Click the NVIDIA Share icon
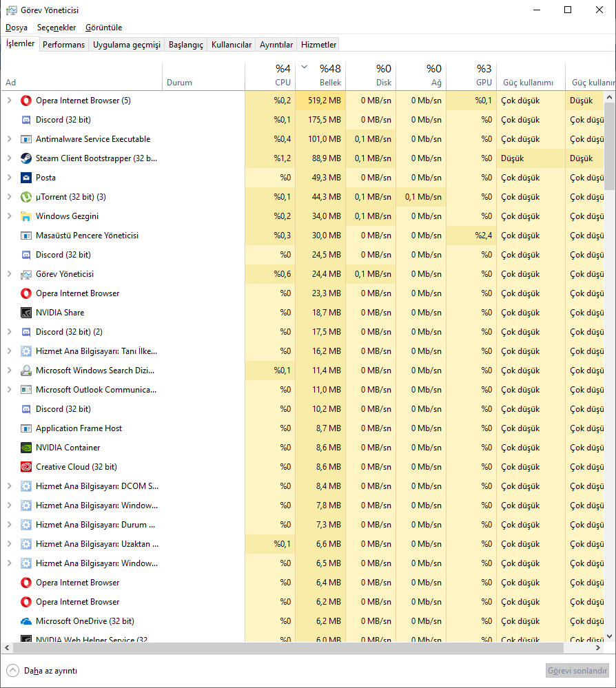This screenshot has width=616, height=688. (26, 313)
